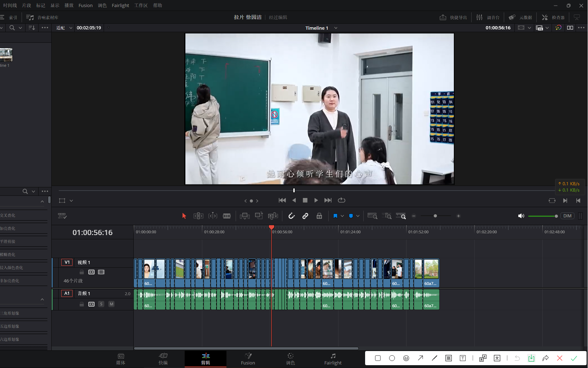Viewport: 588px width, 368px height.
Task: Lock the V1 视频 1 track
Action: [x=82, y=272]
